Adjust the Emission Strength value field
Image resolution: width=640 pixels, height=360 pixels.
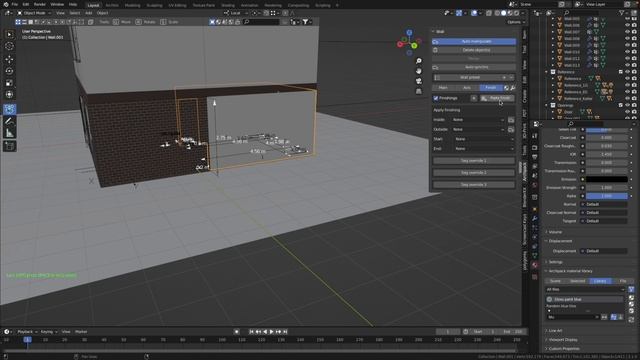tap(607, 188)
